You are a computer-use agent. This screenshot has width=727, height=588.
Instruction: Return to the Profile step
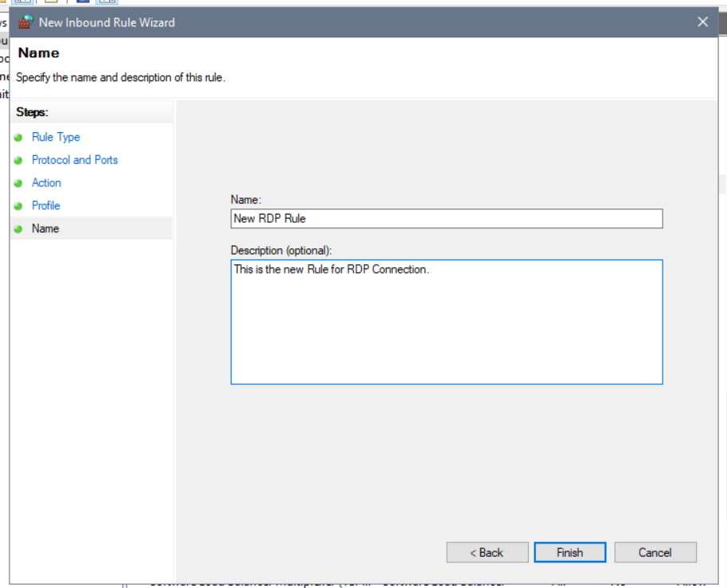click(x=46, y=206)
